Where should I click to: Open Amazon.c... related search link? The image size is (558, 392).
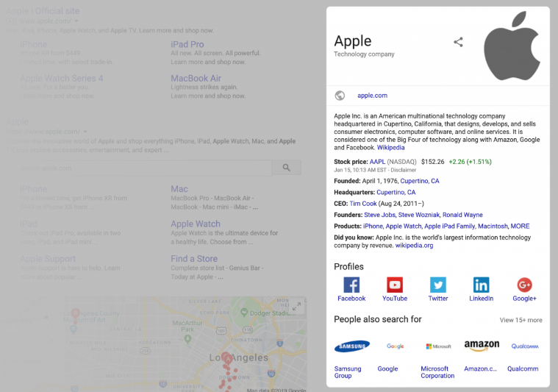pyautogui.click(x=480, y=369)
